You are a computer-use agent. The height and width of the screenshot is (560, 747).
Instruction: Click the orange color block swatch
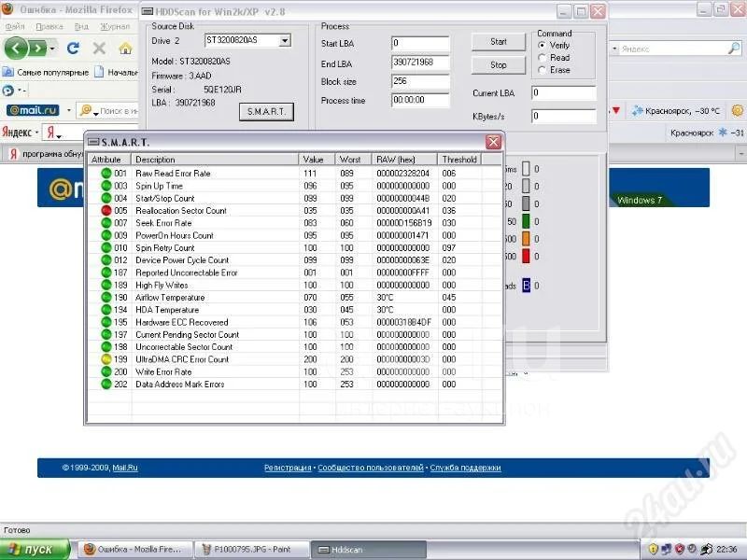point(526,239)
